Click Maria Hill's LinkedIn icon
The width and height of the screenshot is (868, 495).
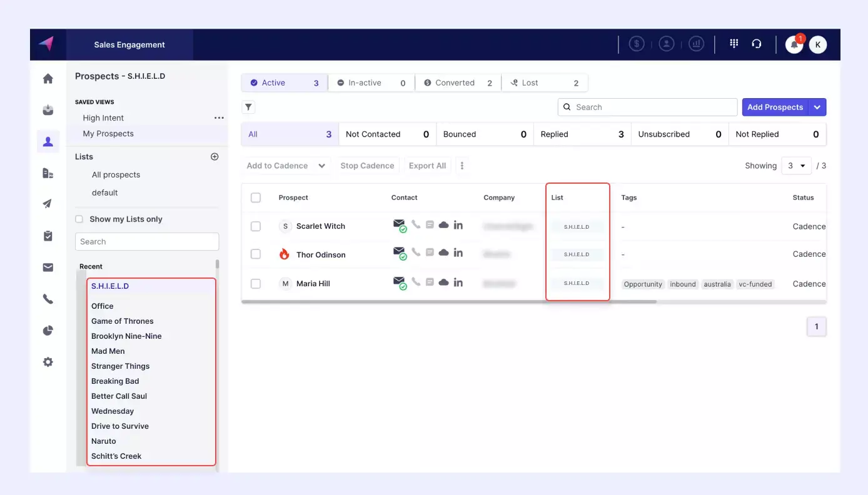pyautogui.click(x=458, y=282)
